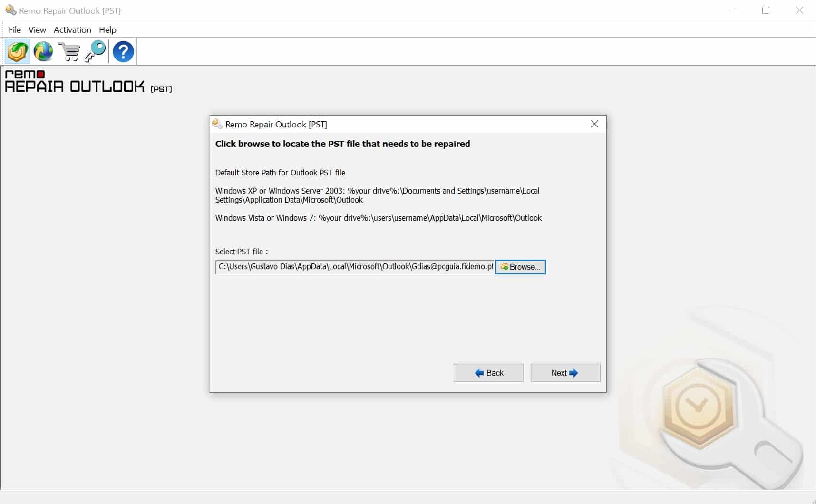
Task: Select the key activation toolbar icon
Action: [x=95, y=51]
